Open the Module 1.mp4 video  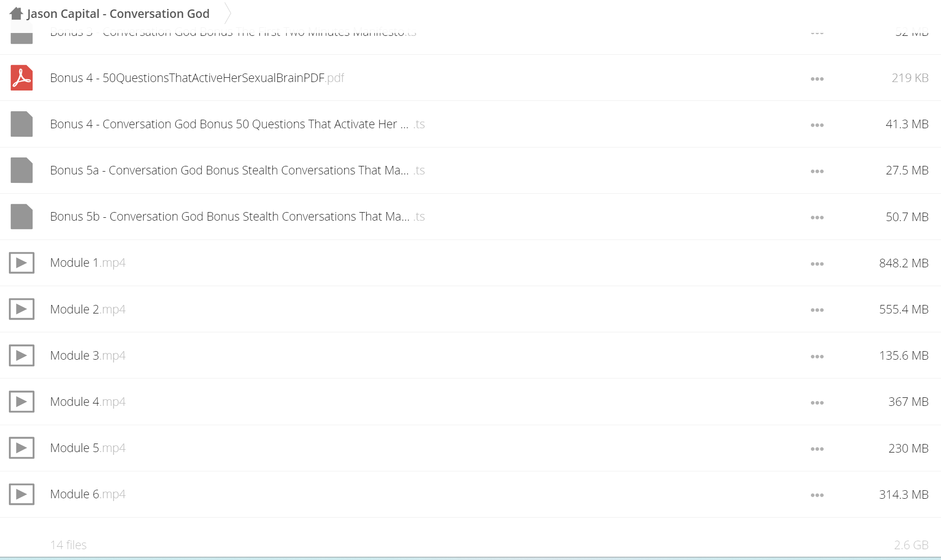[x=88, y=263]
